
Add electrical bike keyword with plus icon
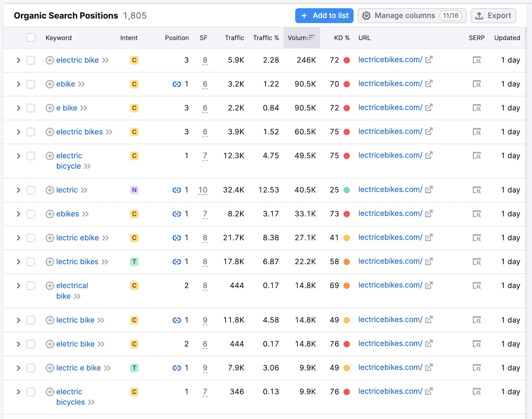point(50,286)
